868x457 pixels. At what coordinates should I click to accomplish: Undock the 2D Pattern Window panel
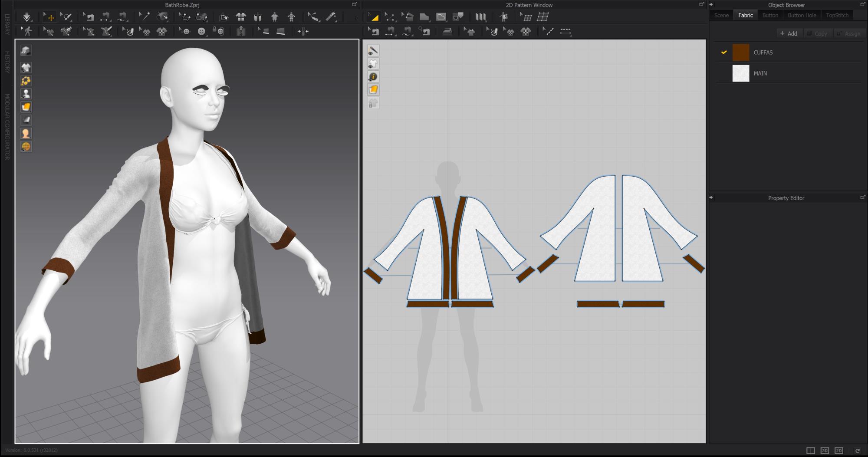pos(701,4)
